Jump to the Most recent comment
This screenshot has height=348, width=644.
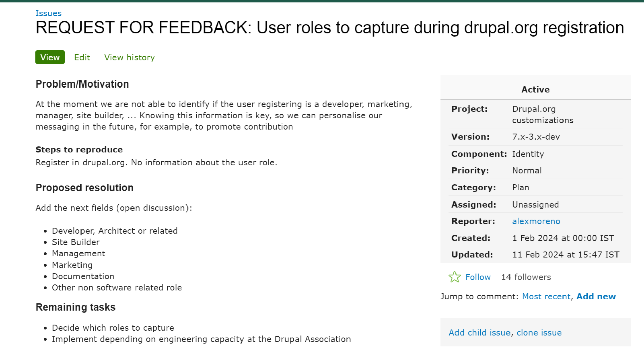546,296
